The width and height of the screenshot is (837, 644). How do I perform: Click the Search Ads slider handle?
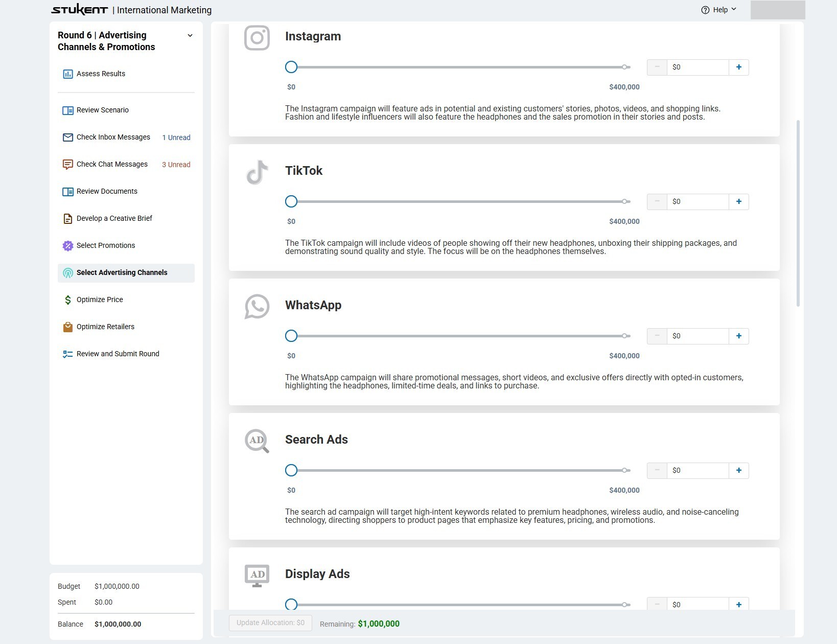[x=291, y=470]
